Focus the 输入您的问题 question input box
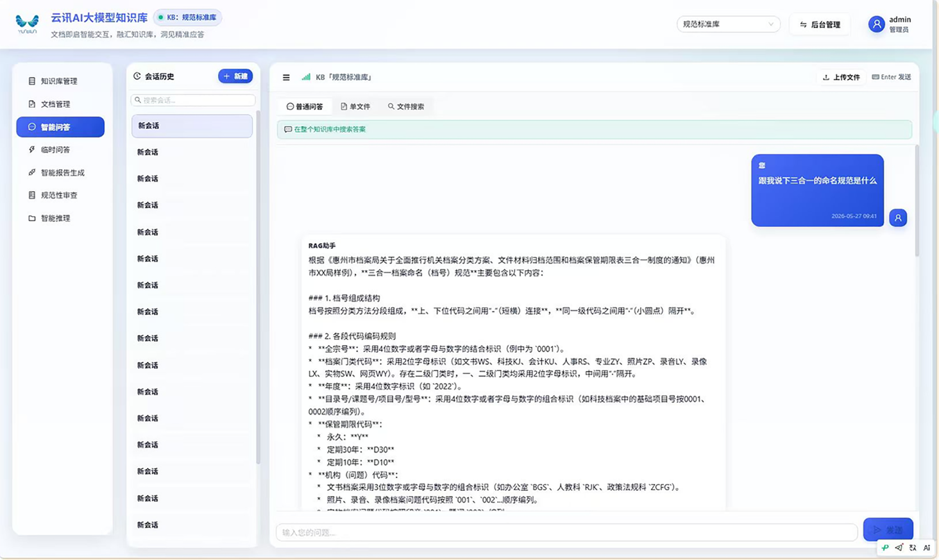 pyautogui.click(x=566, y=532)
